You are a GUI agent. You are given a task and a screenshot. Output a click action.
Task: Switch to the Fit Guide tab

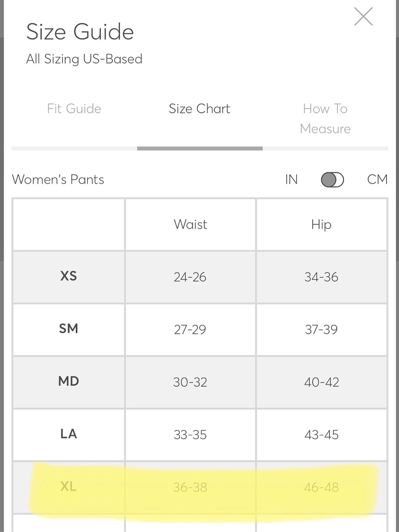[74, 109]
